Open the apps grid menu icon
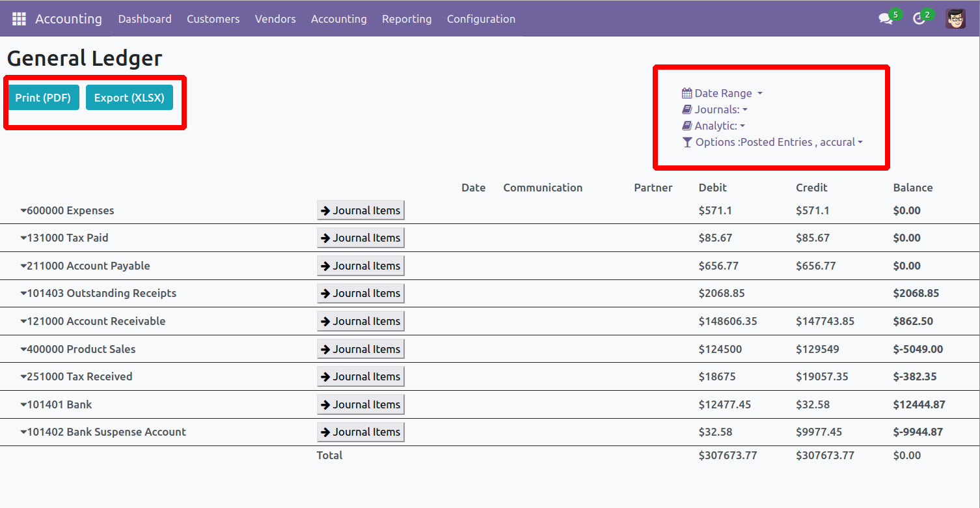This screenshot has width=980, height=508. click(19, 19)
